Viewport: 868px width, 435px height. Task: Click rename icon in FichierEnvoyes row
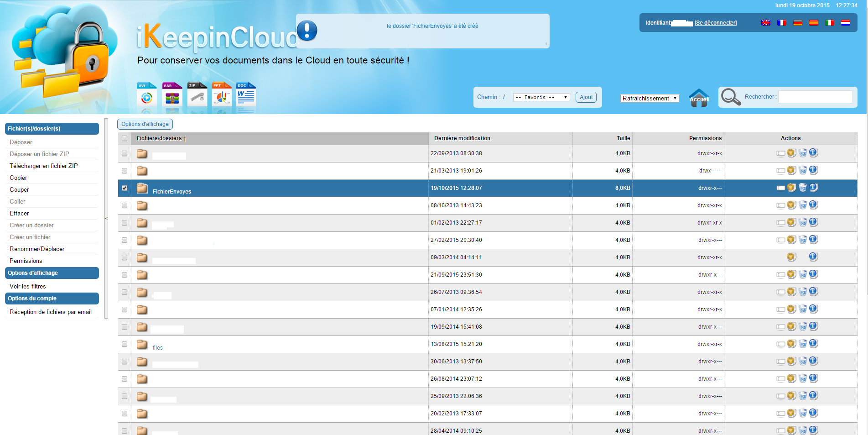[781, 188]
